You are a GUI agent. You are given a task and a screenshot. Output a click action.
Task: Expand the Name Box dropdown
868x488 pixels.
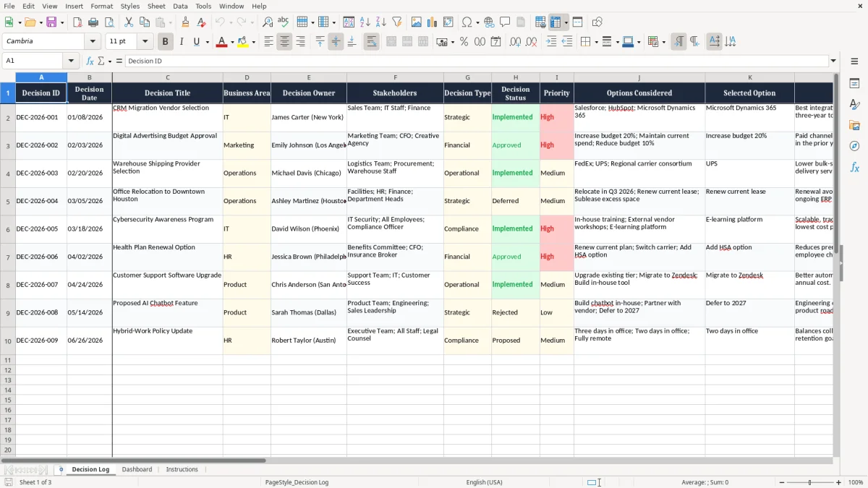click(71, 61)
